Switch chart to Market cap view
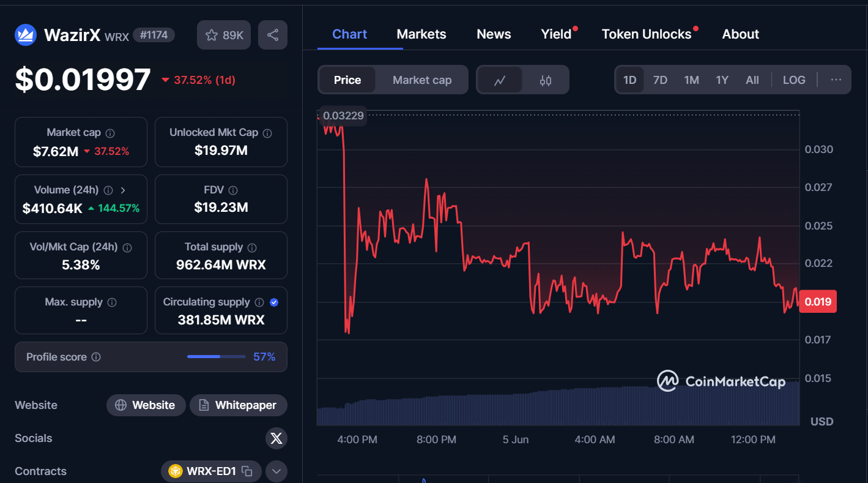Screen dimensions: 868x483 coord(422,80)
